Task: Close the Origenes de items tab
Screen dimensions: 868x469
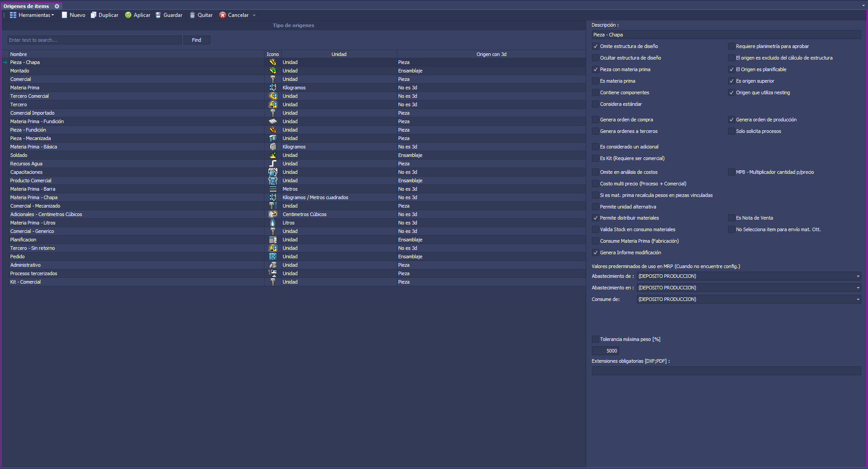Action: tap(57, 6)
